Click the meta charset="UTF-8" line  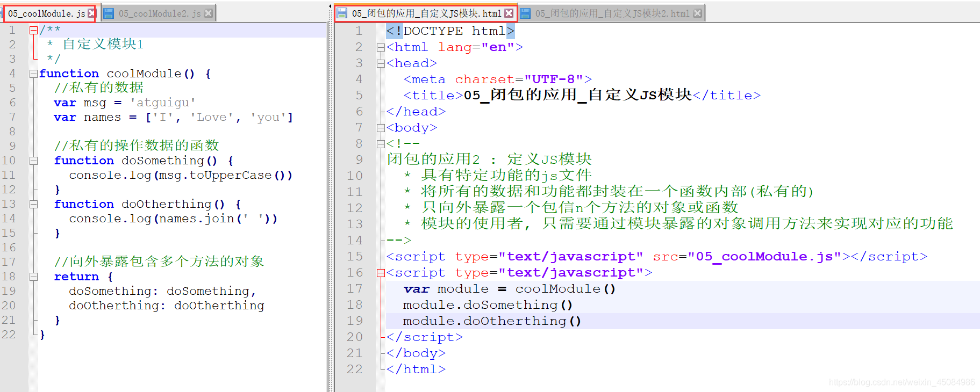click(x=498, y=79)
